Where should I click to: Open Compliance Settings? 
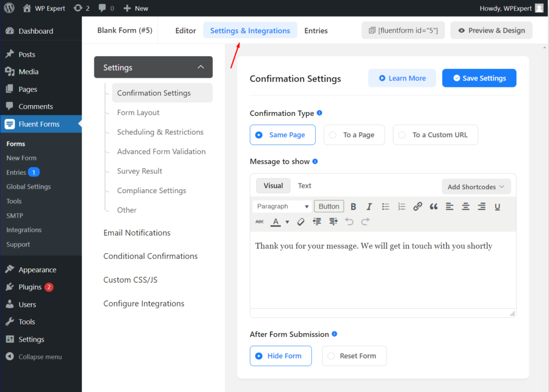tap(152, 190)
